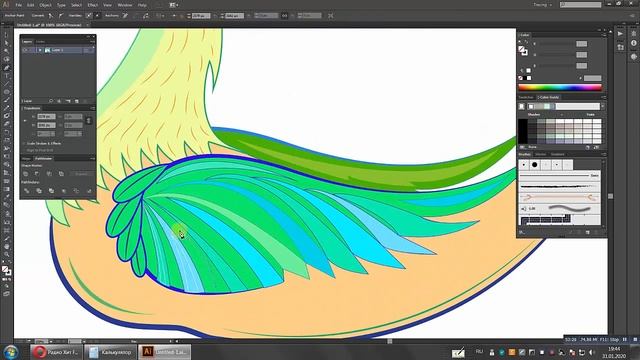Select the Lasso tool

pyautogui.click(x=6, y=60)
